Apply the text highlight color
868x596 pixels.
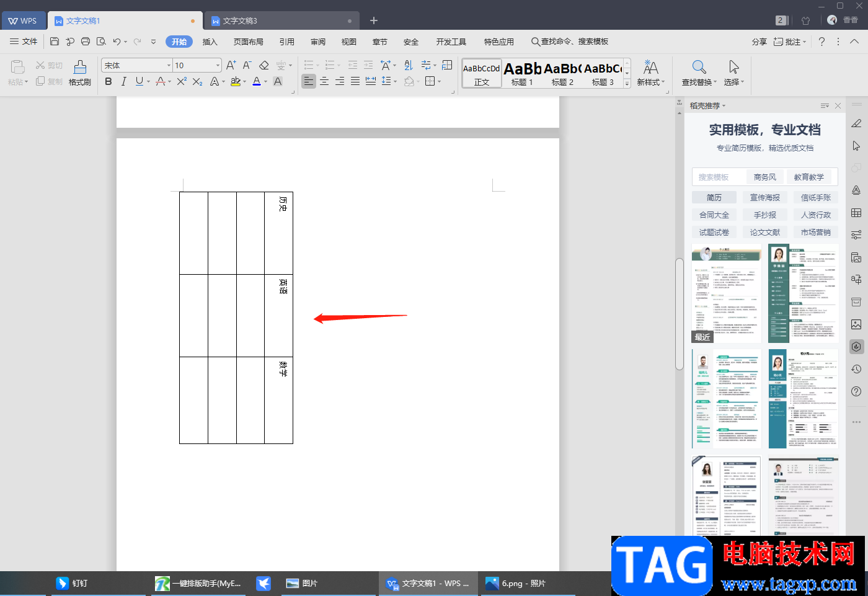tap(235, 81)
